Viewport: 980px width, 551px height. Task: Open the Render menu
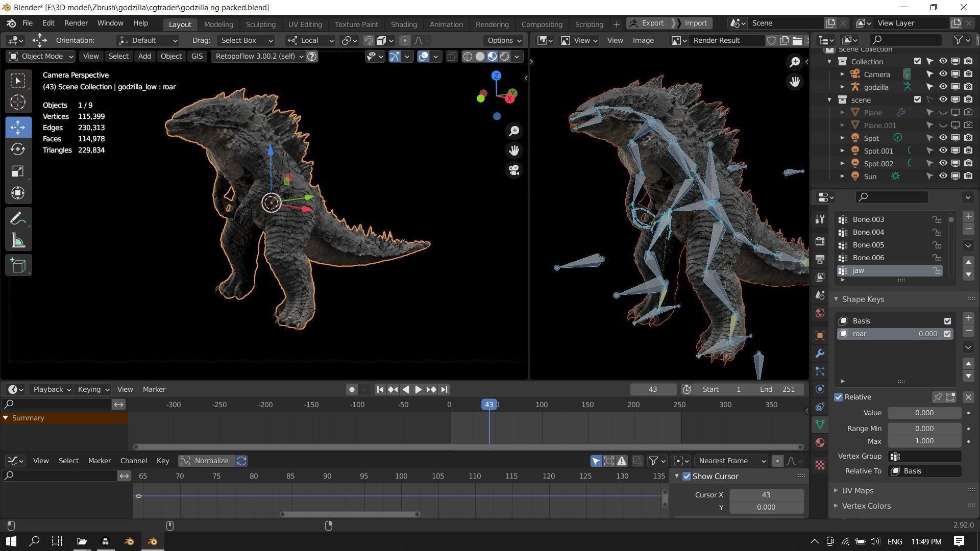[x=76, y=23]
